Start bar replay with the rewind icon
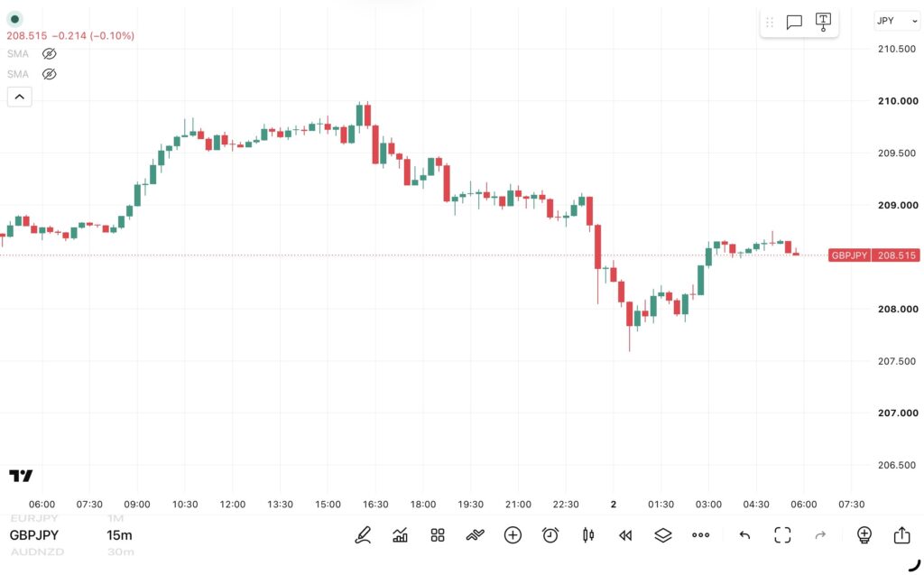The image size is (924, 575). pos(625,535)
